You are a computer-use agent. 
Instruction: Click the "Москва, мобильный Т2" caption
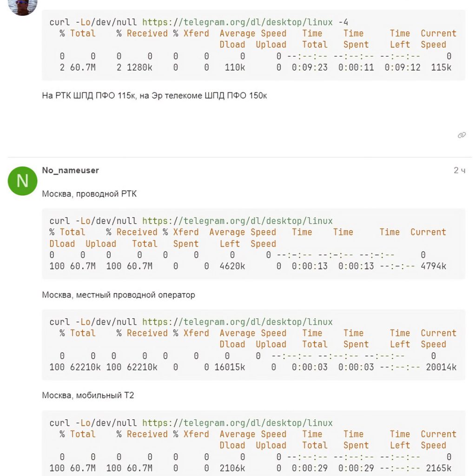(x=88, y=396)
